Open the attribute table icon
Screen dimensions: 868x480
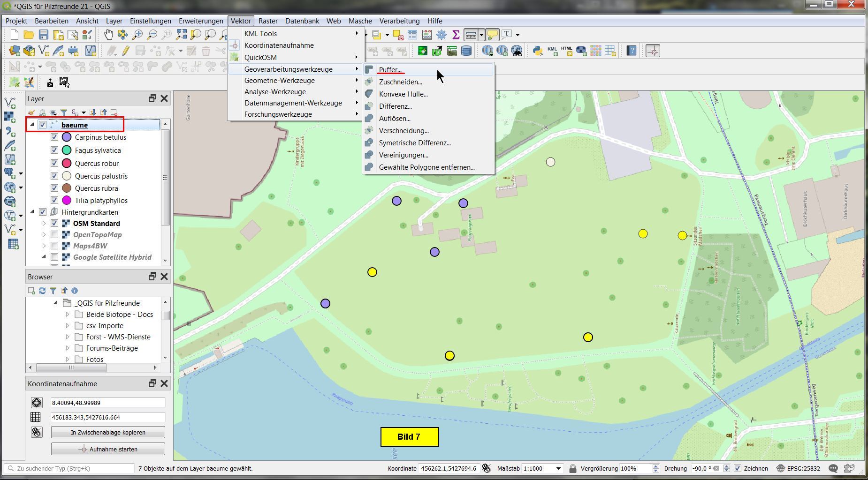(412, 35)
